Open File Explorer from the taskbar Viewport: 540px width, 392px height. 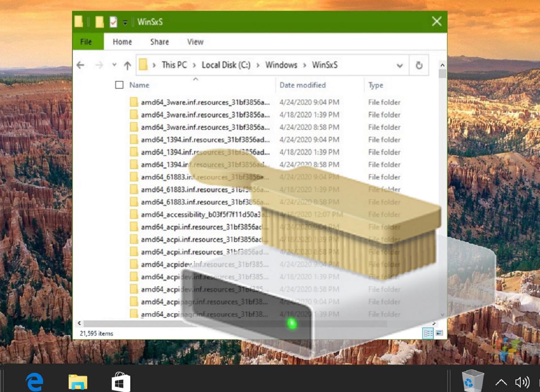(78, 382)
